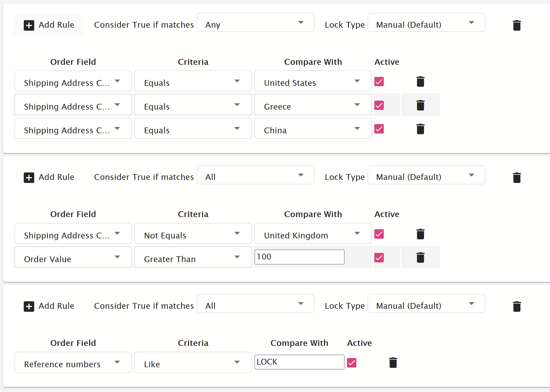Viewport: 550px width, 392px height.
Task: Delete the Greece rule row
Action: click(420, 105)
